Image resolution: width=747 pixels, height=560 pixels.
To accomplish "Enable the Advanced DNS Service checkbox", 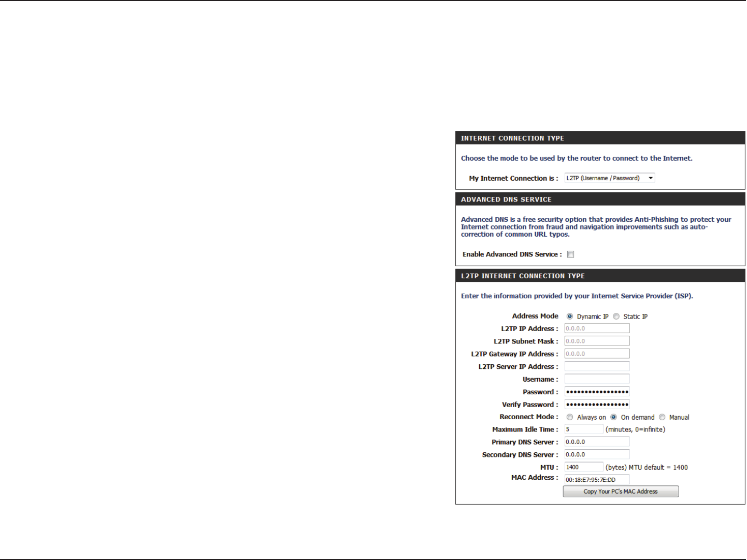I will point(570,254).
